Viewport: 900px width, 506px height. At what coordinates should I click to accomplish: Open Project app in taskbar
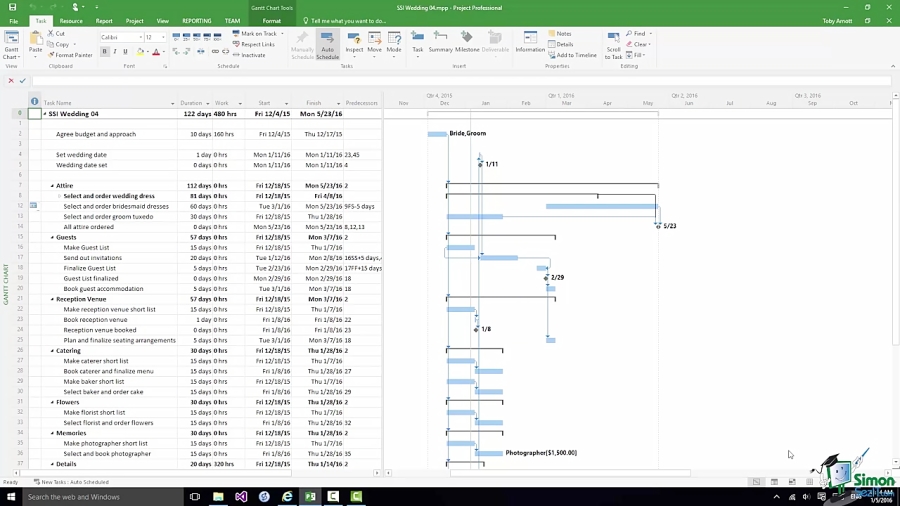pos(310,497)
